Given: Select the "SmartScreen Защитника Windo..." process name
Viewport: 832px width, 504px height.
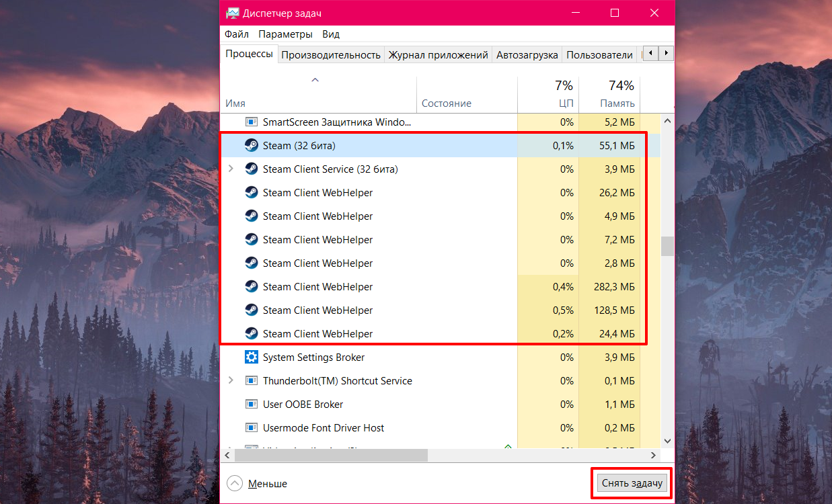Looking at the screenshot, I should [336, 122].
